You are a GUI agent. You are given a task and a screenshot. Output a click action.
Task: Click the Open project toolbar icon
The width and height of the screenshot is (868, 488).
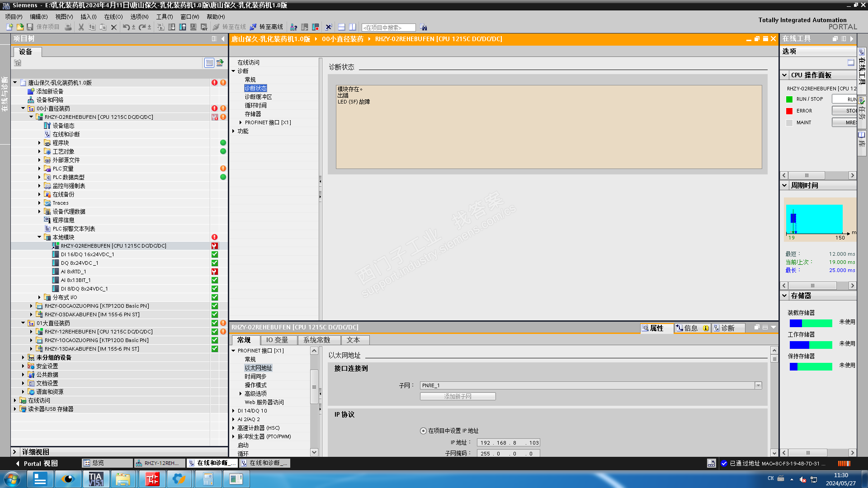point(20,27)
